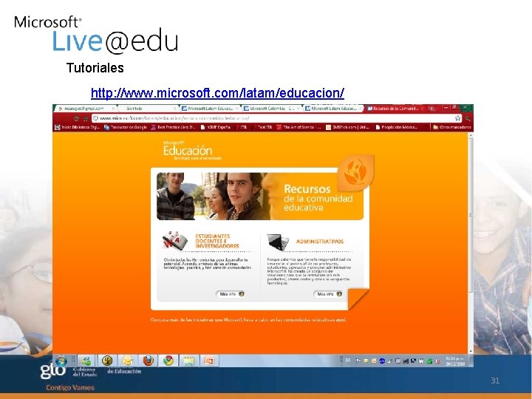Reload the page with the refresh icon

[x=76, y=118]
